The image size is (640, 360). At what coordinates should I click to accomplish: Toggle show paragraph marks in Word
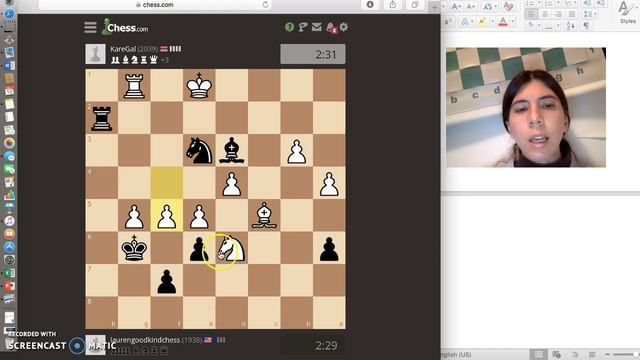[x=586, y=25]
